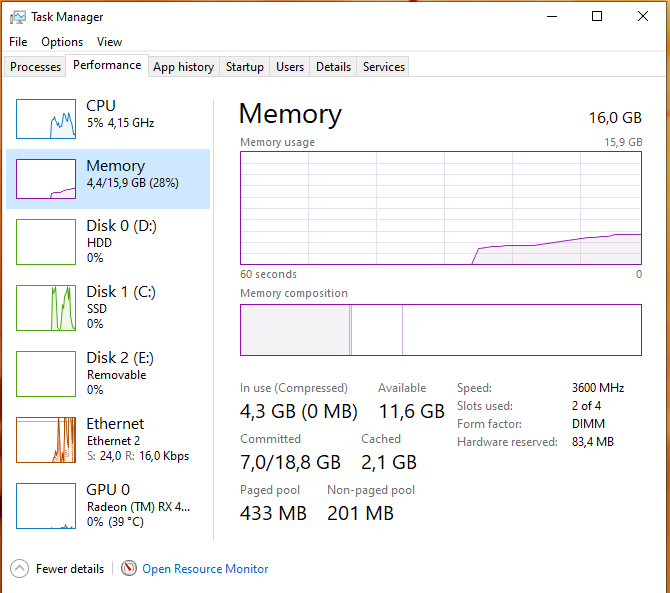Click the 16,0 GB total memory value
This screenshot has height=593, width=670.
(x=615, y=117)
